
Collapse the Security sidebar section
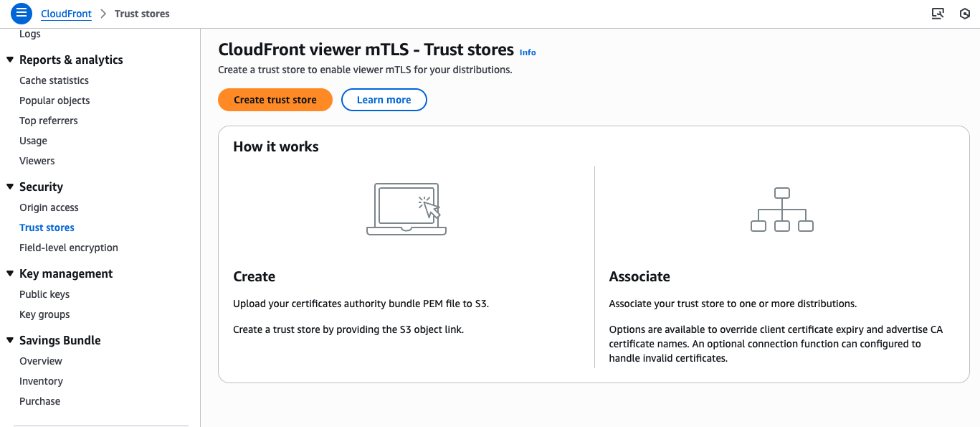(10, 187)
